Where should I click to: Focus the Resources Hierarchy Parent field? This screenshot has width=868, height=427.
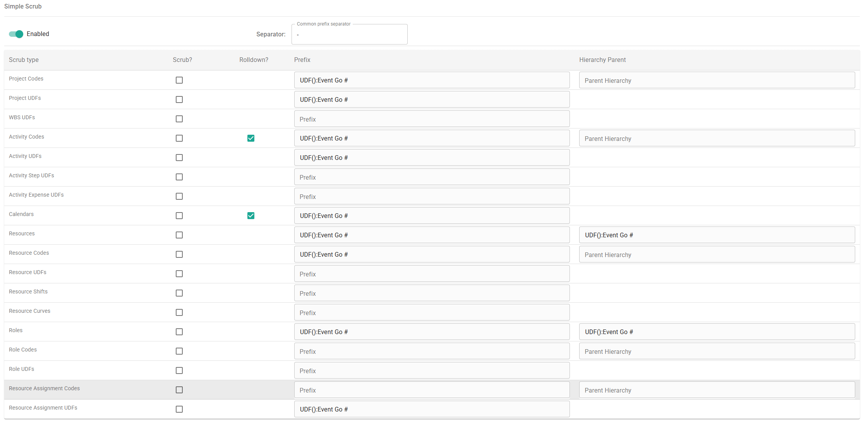click(x=717, y=235)
